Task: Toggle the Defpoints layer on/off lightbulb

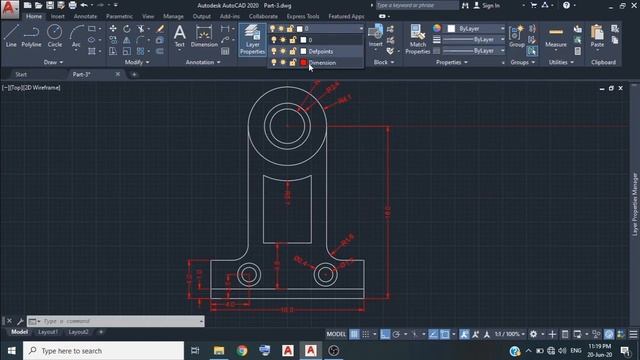Action: pos(274,51)
